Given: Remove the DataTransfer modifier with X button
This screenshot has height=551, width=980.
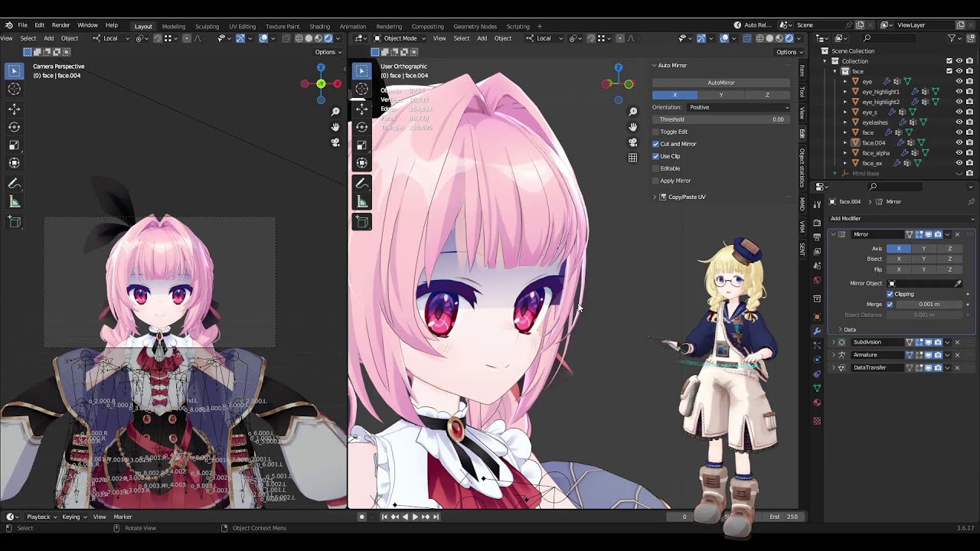Looking at the screenshot, I should click(x=957, y=368).
